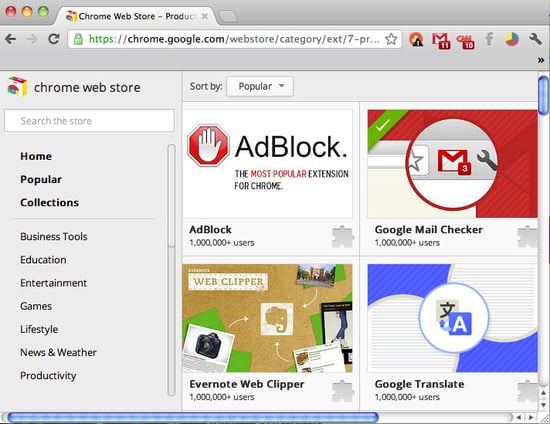
Task: Click the puzzle piece icon for Google Translate
Action: tap(527, 391)
